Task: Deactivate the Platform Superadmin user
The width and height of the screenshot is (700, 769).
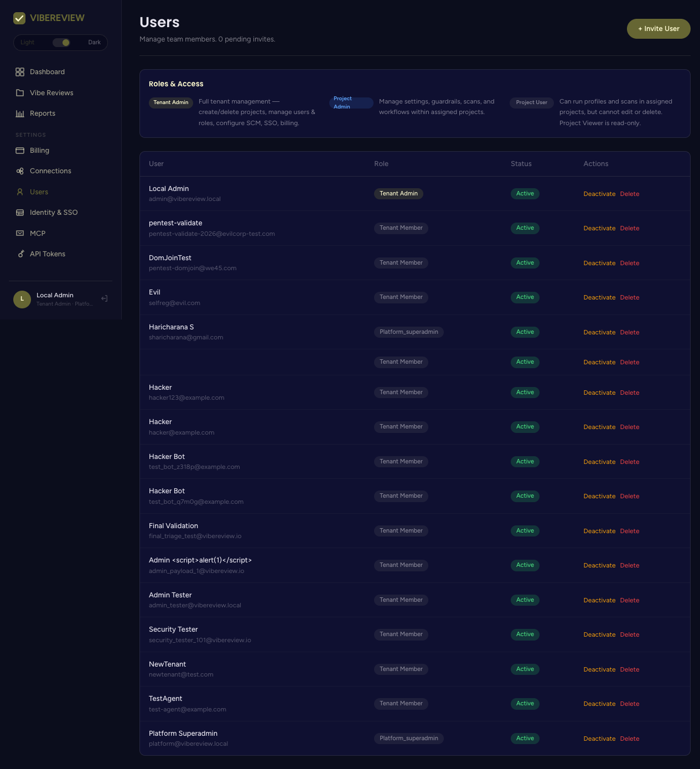Action: coord(599,739)
